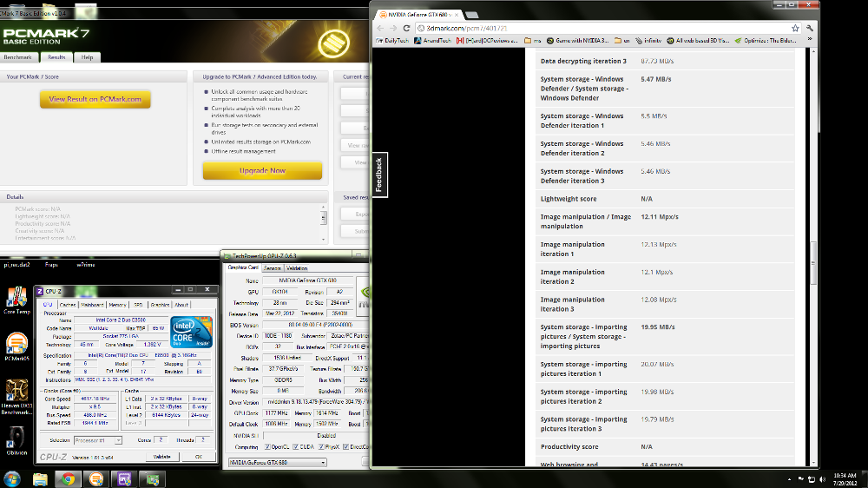868x488 pixels.
Task: Click Chrome's forward arrow
Action: pyautogui.click(x=393, y=29)
